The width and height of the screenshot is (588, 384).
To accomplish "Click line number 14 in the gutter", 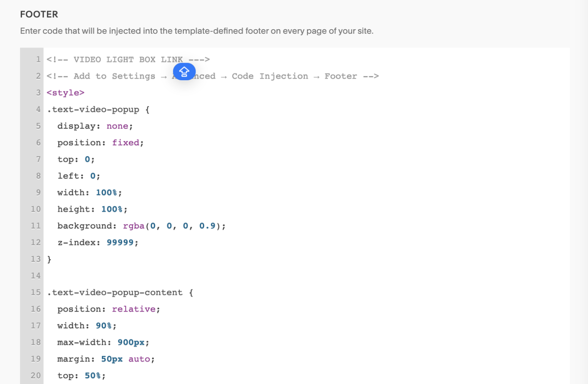I will (36, 276).
